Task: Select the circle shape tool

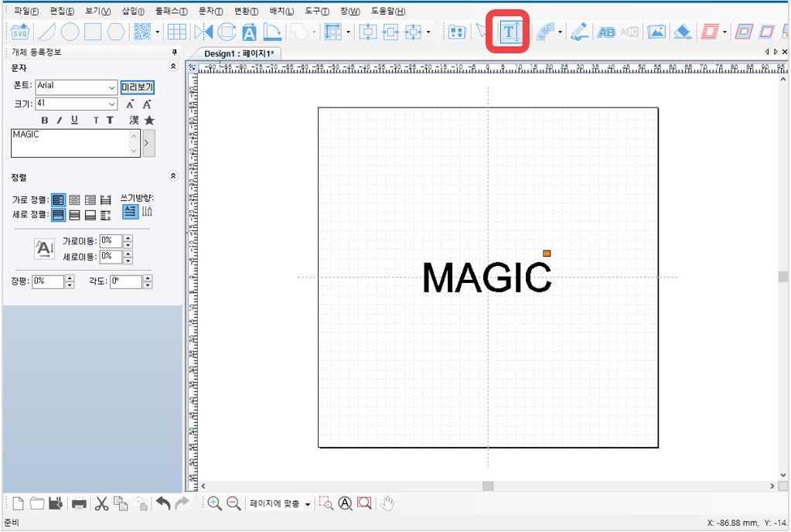Action: pyautogui.click(x=70, y=32)
